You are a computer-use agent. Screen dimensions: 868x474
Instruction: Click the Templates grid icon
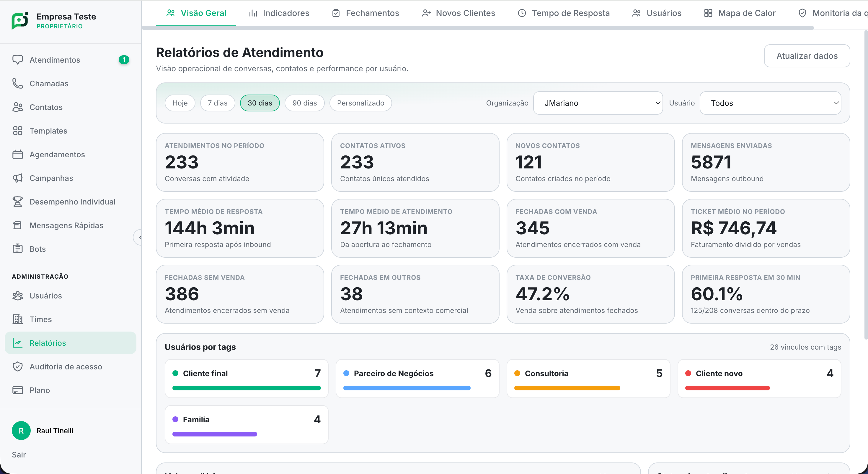pyautogui.click(x=17, y=131)
